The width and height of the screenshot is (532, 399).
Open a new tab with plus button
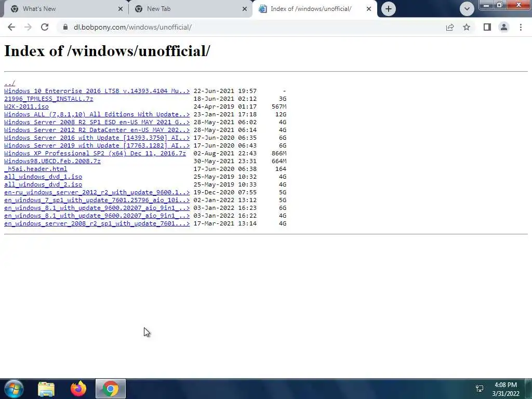389,9
